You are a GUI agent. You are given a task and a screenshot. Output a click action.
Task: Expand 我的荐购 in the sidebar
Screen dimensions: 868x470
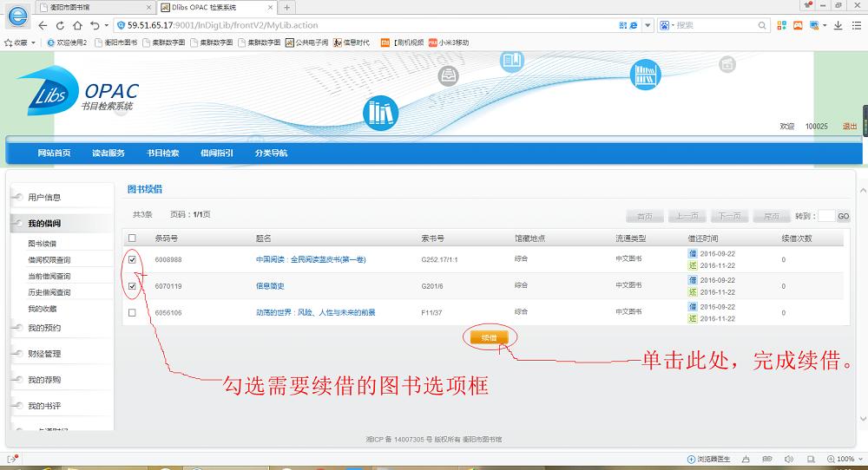(44, 380)
